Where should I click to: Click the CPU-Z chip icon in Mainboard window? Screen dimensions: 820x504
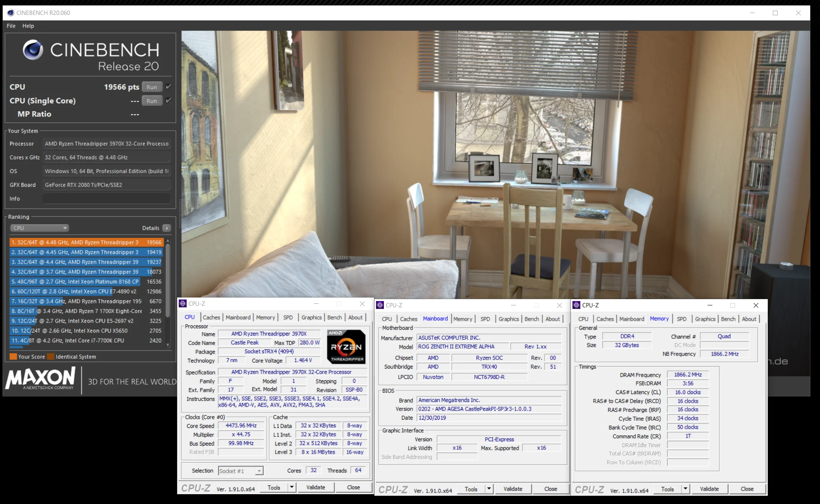pyautogui.click(x=380, y=305)
